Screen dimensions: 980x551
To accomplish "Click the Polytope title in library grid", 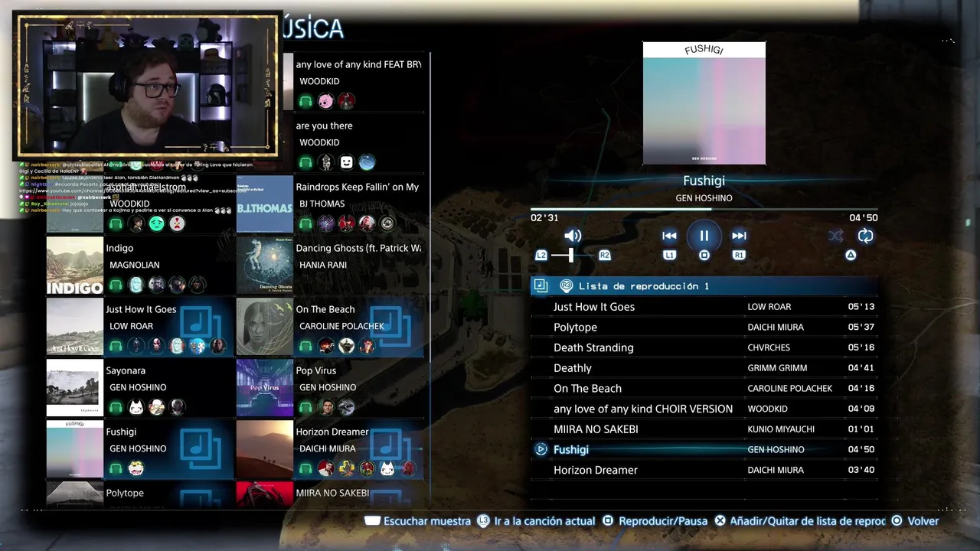I will [125, 493].
